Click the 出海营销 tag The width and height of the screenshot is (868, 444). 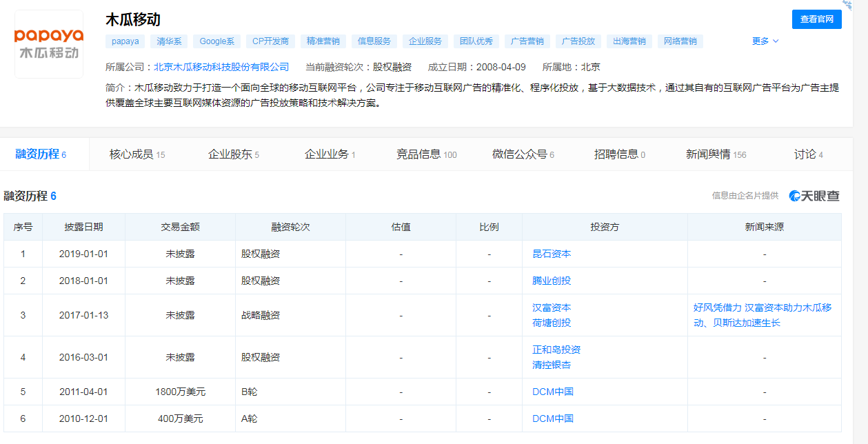pos(629,41)
